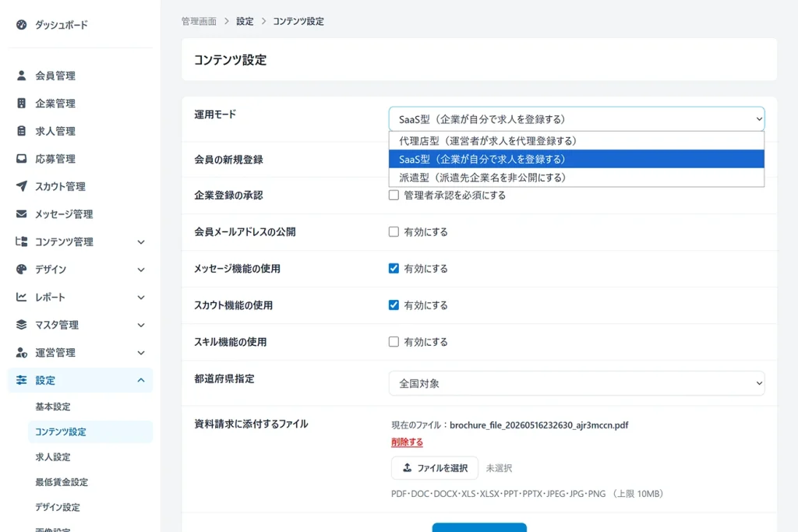
Task: Click the 資料請求に添付するファイル label
Action: pos(251,424)
